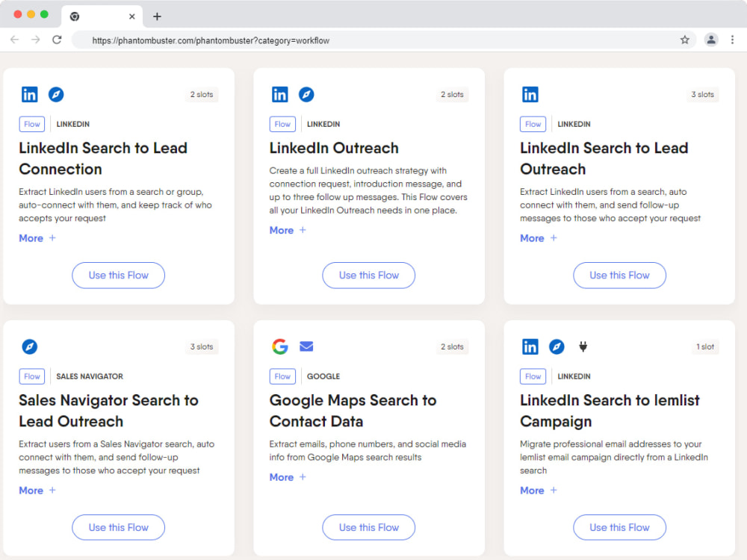Click the LinkedIn icon on LinkedIn Outreach card
Screen dimensions: 747x560
[x=279, y=94]
